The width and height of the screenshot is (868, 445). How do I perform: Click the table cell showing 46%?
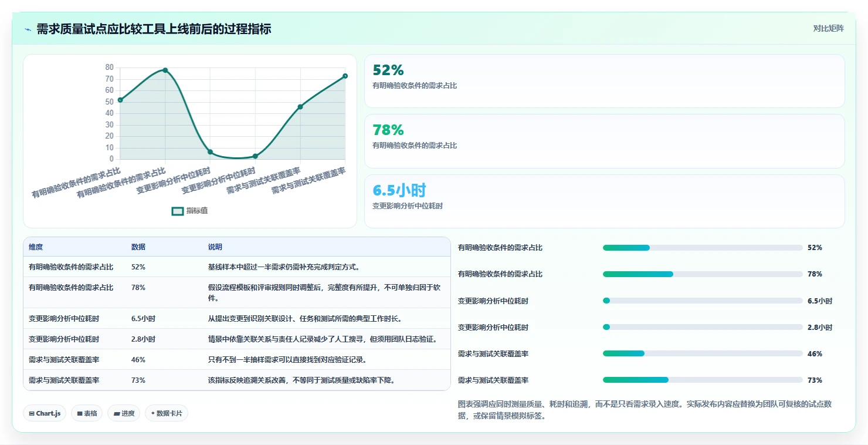pyautogui.click(x=138, y=360)
